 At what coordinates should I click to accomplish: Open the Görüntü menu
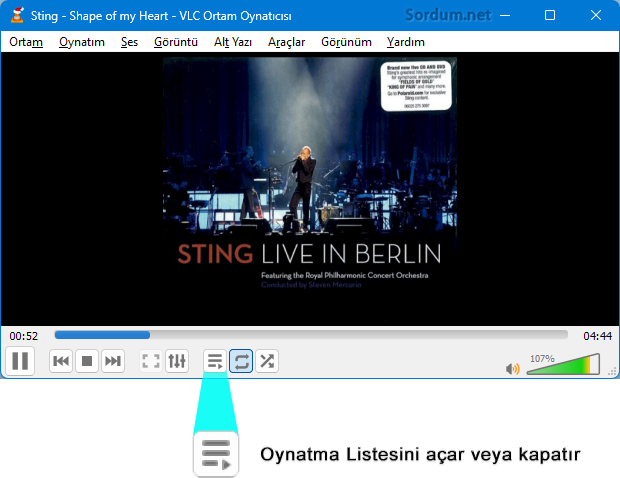[176, 42]
